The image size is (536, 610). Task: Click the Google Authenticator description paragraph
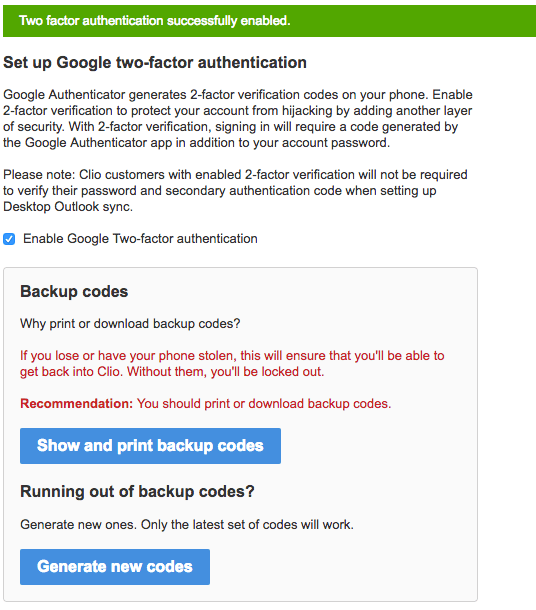238,119
